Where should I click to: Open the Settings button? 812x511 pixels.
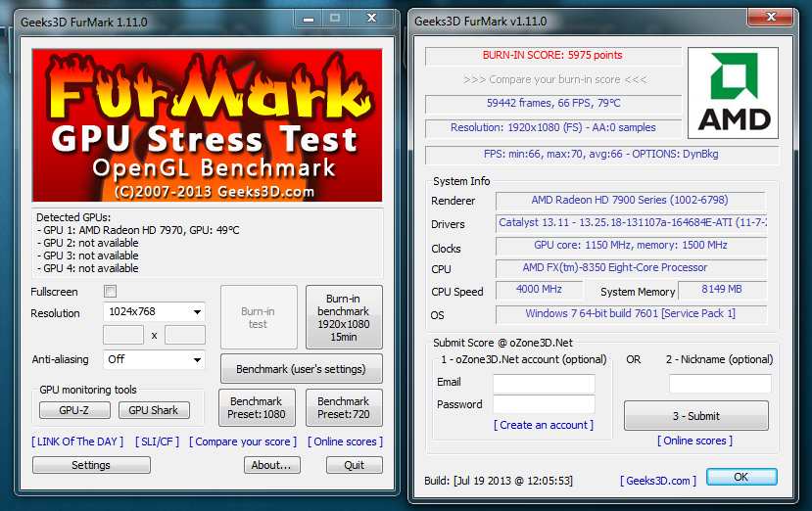click(x=91, y=465)
